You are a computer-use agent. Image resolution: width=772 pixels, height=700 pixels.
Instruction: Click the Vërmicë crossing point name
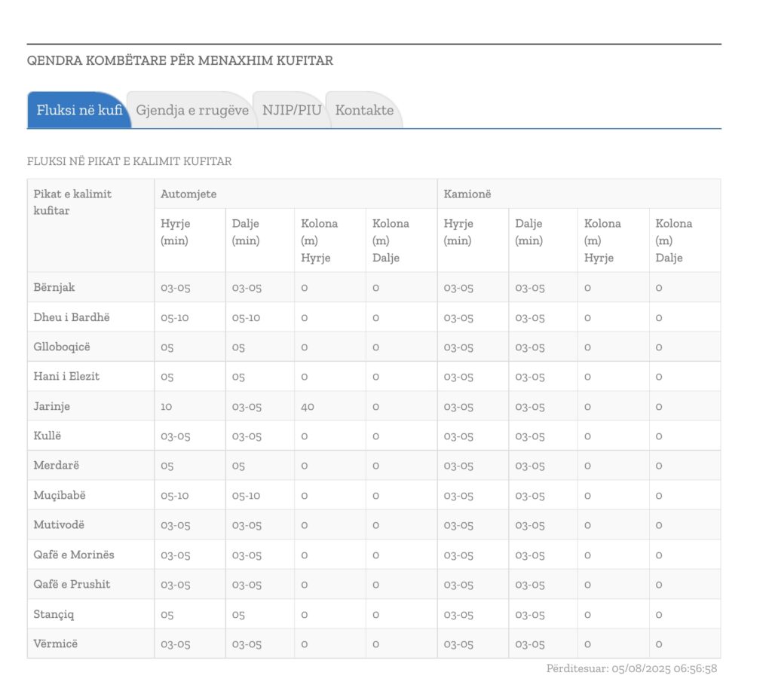tap(55, 643)
